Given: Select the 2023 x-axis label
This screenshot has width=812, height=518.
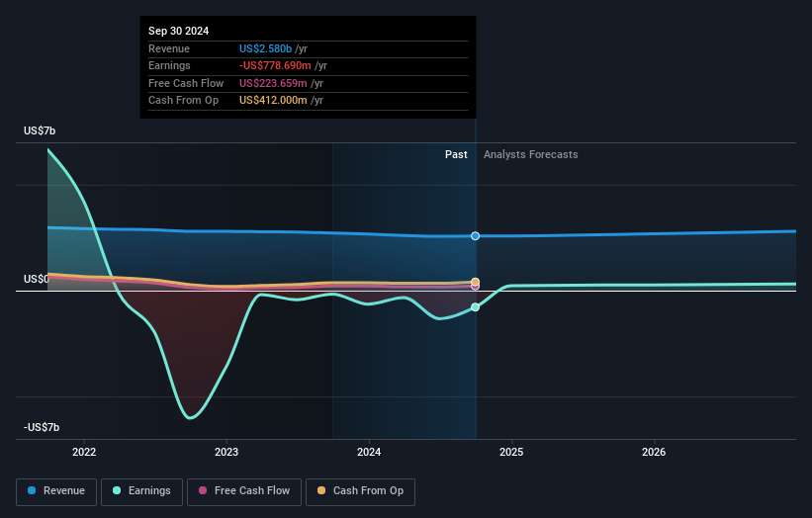Looking at the screenshot, I should pos(226,453).
